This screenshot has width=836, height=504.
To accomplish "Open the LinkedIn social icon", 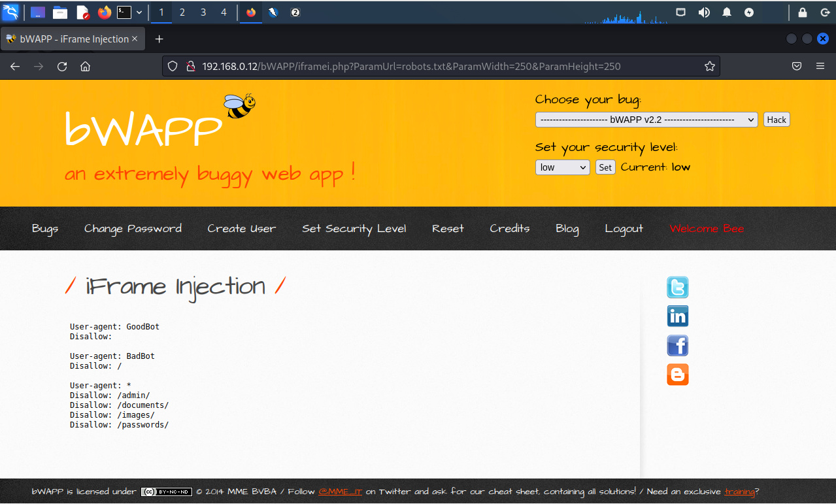I will 677,316.
